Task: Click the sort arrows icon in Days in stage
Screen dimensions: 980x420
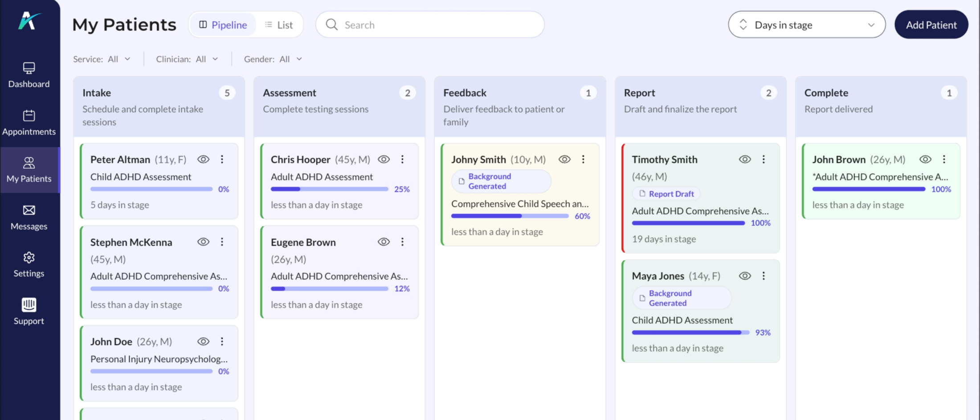Action: tap(743, 24)
